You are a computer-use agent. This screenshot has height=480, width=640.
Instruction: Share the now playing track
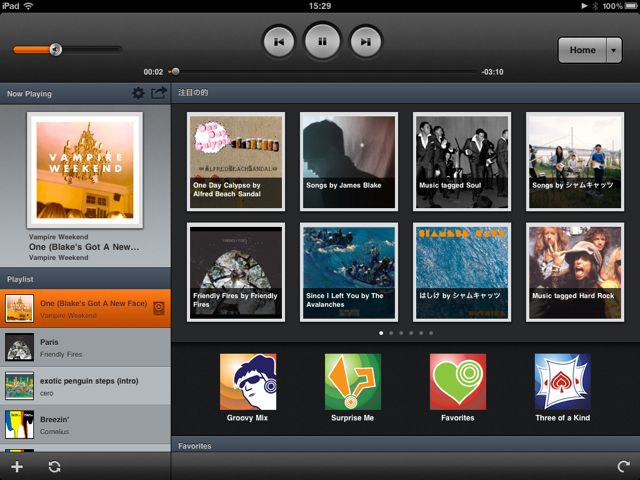[159, 93]
